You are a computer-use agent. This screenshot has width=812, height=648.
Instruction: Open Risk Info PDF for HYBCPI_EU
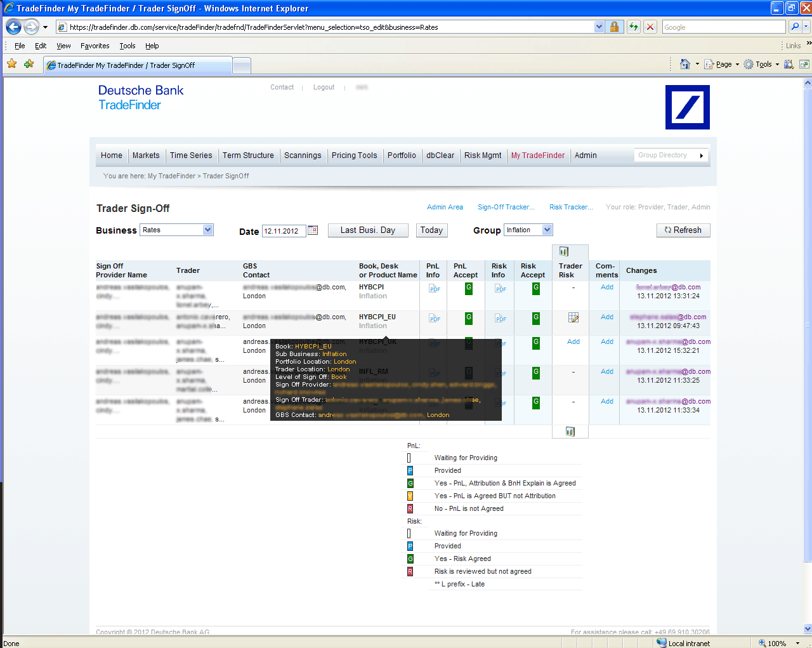(501, 318)
